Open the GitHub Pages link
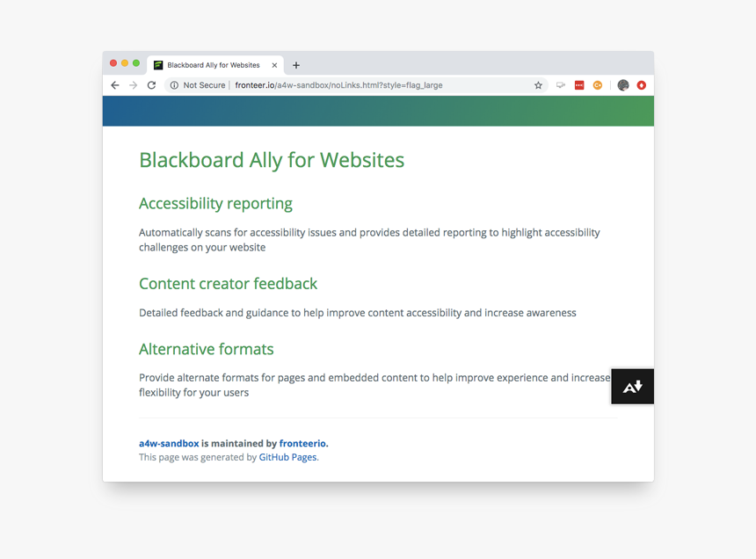Viewport: 756px width, 559px height. 287,457
